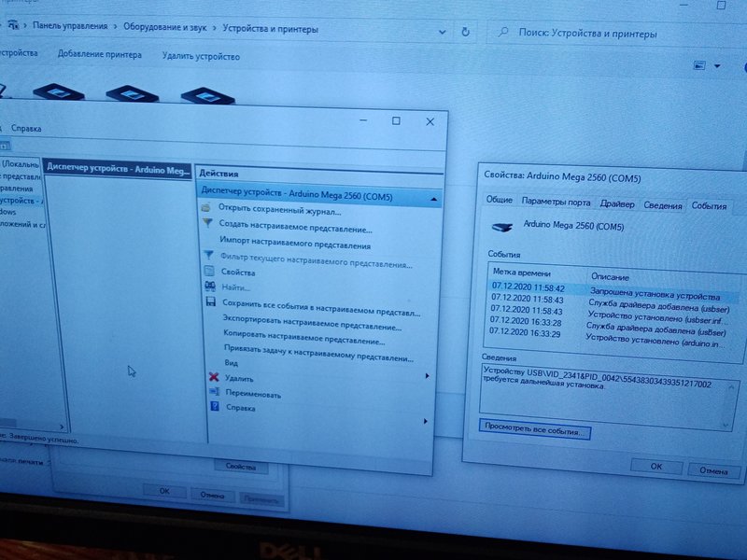Click the Свойства page icon in Actions

coord(207,273)
